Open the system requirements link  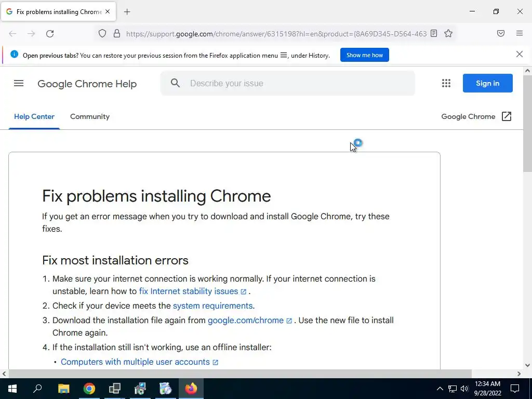pyautogui.click(x=212, y=305)
